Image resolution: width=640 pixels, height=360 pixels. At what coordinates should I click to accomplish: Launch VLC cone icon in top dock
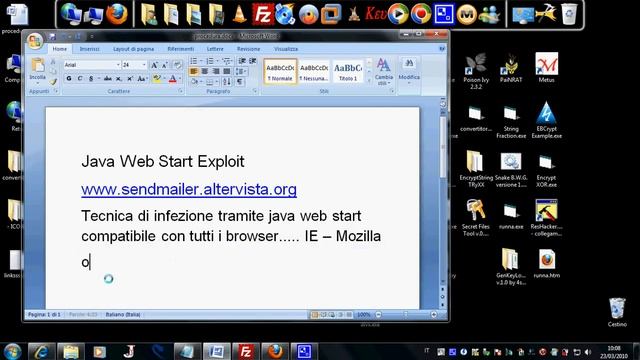click(x=239, y=14)
